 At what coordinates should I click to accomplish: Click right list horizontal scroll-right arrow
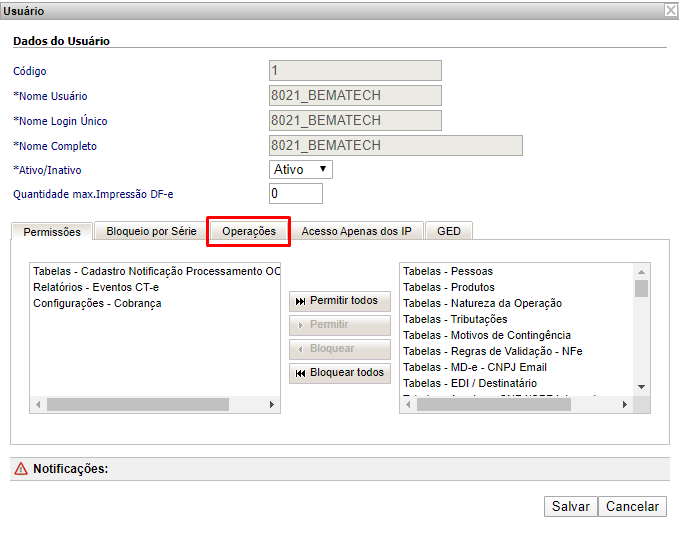click(624, 404)
